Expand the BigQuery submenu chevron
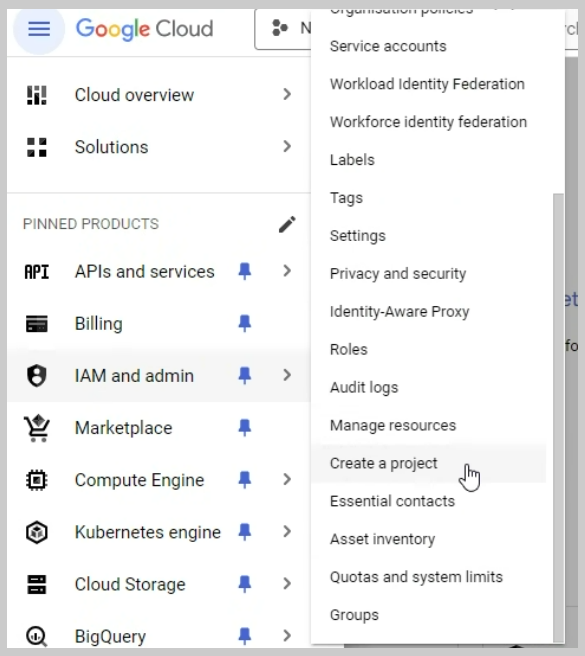This screenshot has height=656, width=585. point(287,636)
